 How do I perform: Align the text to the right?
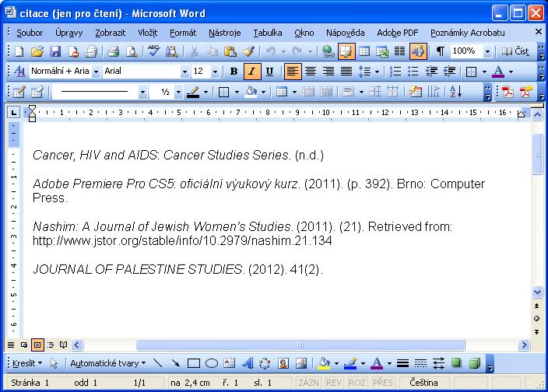328,72
